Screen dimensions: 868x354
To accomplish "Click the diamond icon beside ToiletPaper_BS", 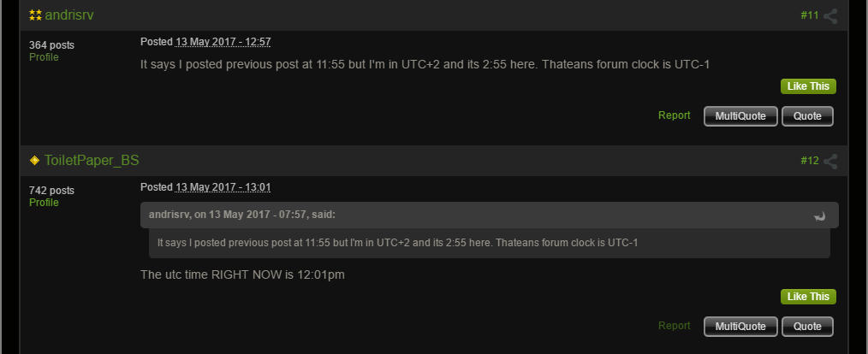I will pos(35,161).
